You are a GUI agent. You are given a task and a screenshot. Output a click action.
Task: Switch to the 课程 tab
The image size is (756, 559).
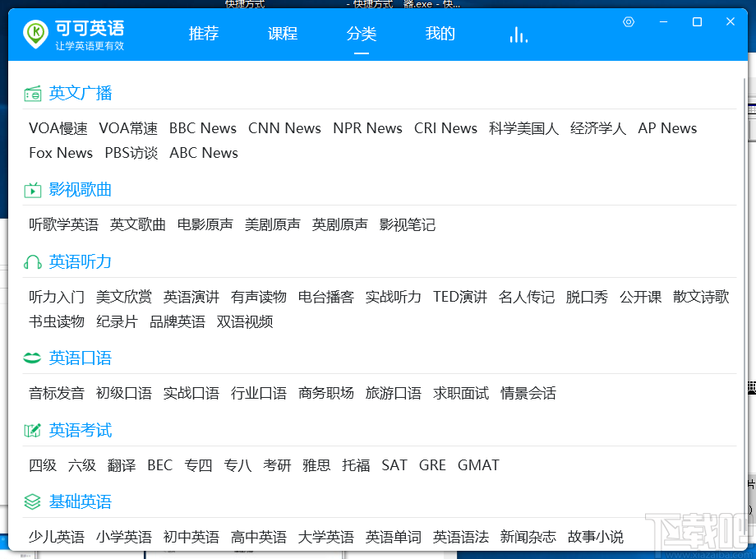coord(282,34)
